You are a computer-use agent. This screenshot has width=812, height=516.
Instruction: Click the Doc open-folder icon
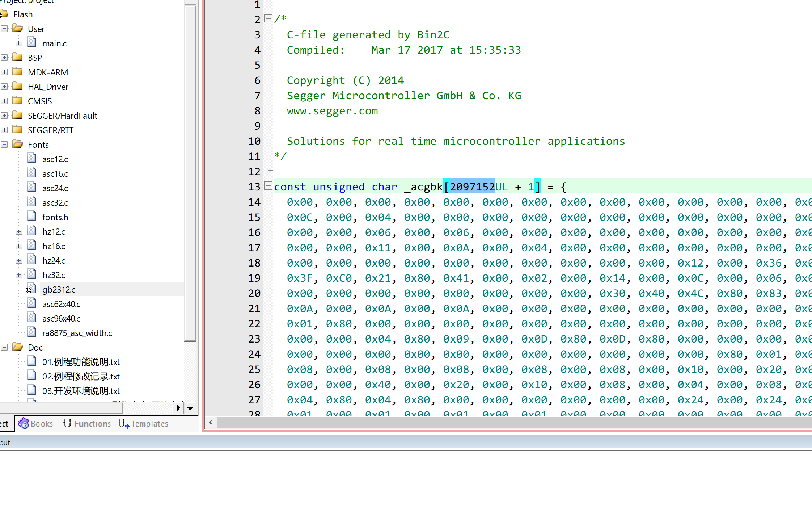17,347
